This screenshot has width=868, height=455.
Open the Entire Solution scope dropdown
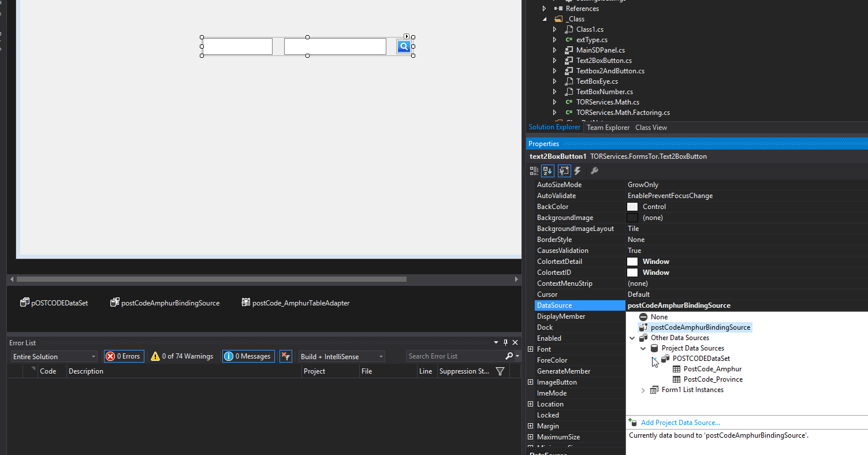click(54, 357)
